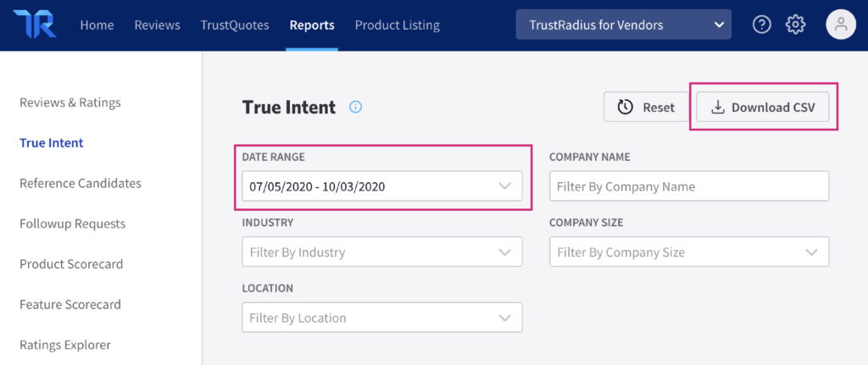
Task: Open the Filter By Industry dropdown
Action: click(382, 252)
